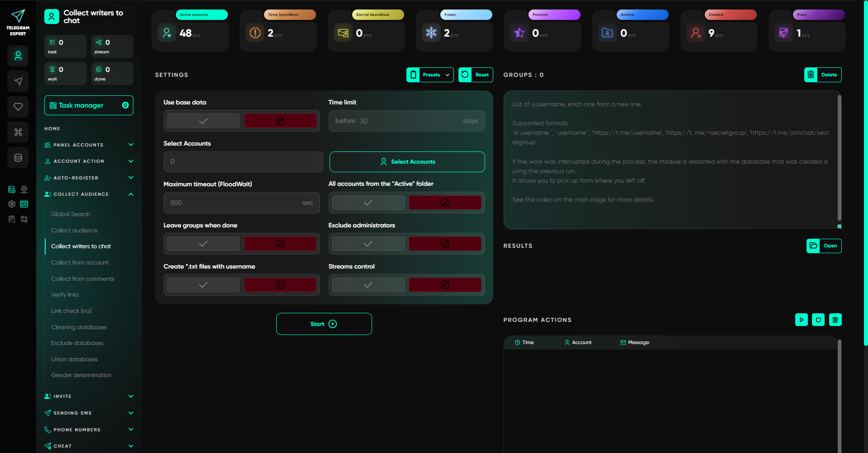Click the snowflake icon on the Frozen card

[431, 33]
